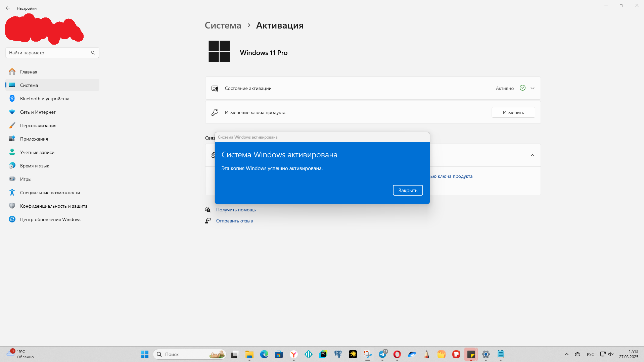The width and height of the screenshot is (644, 362).
Task: Expand the Состояние активации row chevron
Action: [533, 88]
